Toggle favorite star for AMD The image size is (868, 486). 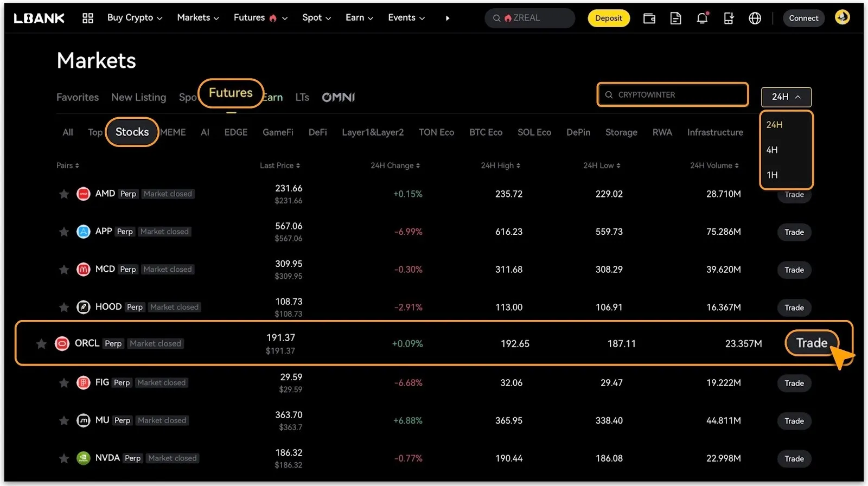coord(64,194)
